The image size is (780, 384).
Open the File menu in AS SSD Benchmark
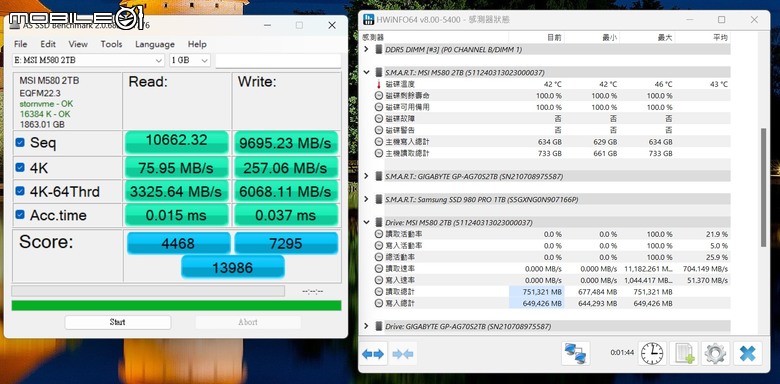[x=21, y=44]
